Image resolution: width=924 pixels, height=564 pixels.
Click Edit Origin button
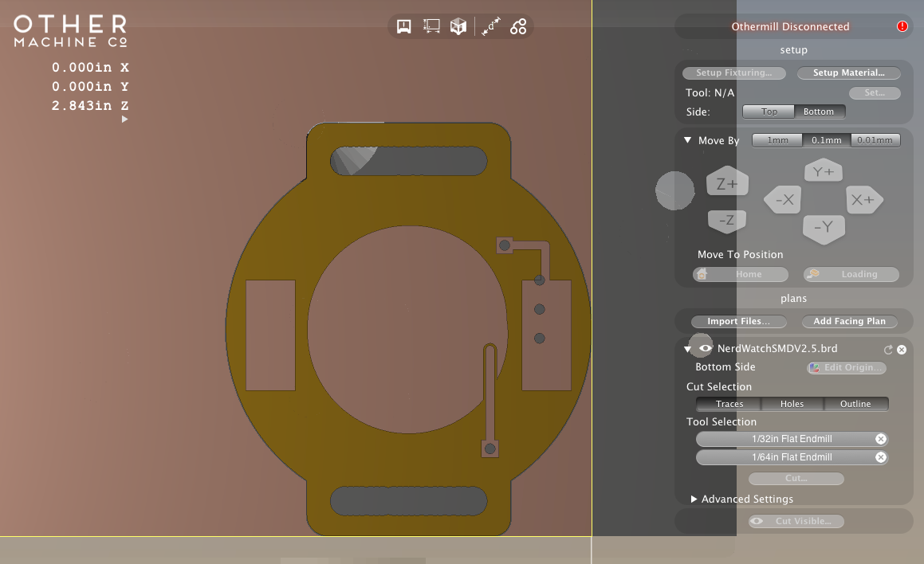point(847,367)
